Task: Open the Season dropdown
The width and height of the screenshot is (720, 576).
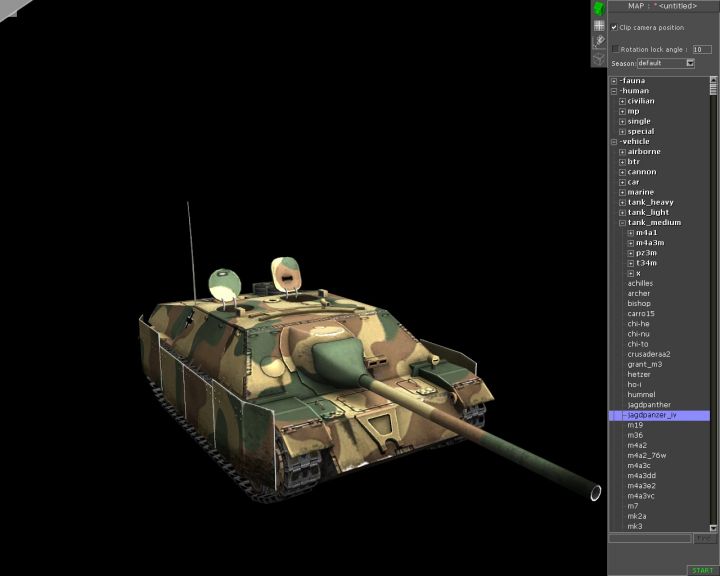Action: pyautogui.click(x=689, y=63)
